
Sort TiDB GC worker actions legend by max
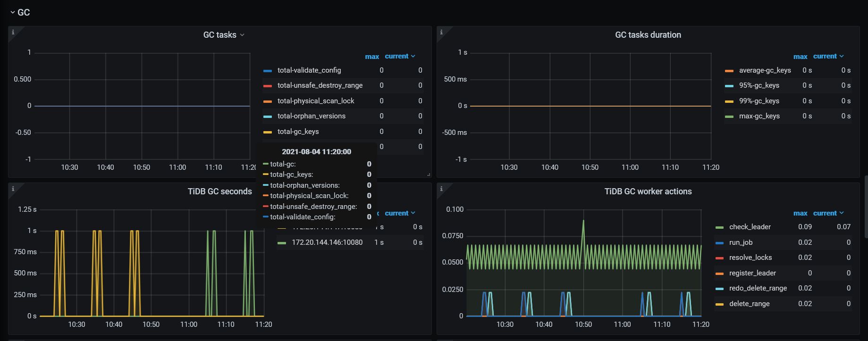pyautogui.click(x=800, y=213)
